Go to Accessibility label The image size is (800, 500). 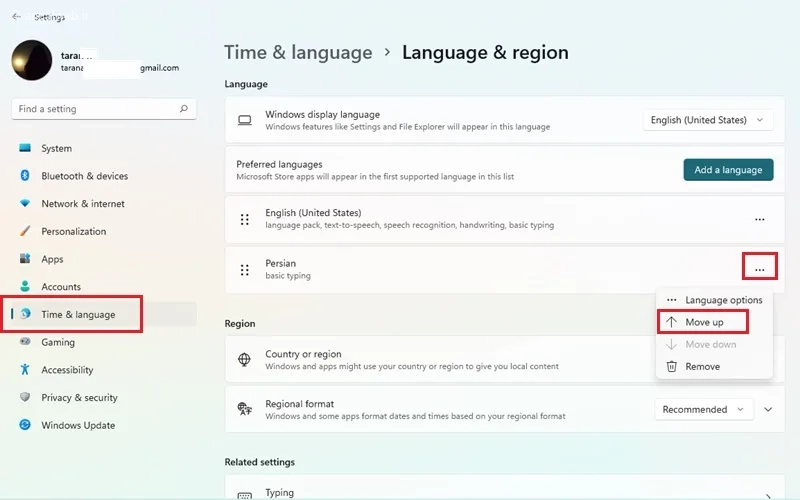(x=67, y=370)
